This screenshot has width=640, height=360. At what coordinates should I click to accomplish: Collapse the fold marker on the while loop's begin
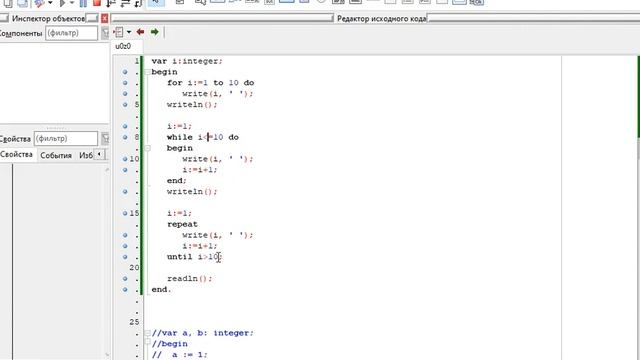147,149
